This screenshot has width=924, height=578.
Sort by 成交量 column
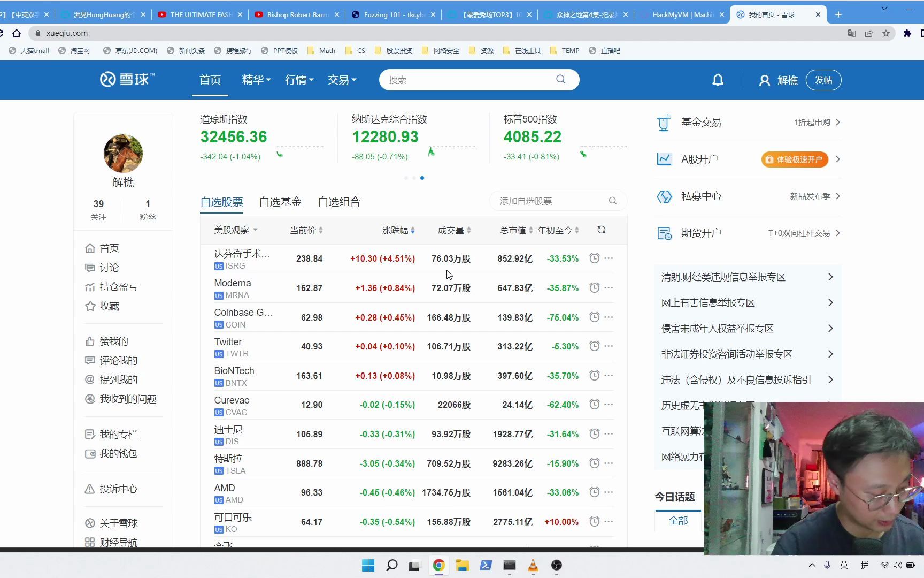(454, 230)
